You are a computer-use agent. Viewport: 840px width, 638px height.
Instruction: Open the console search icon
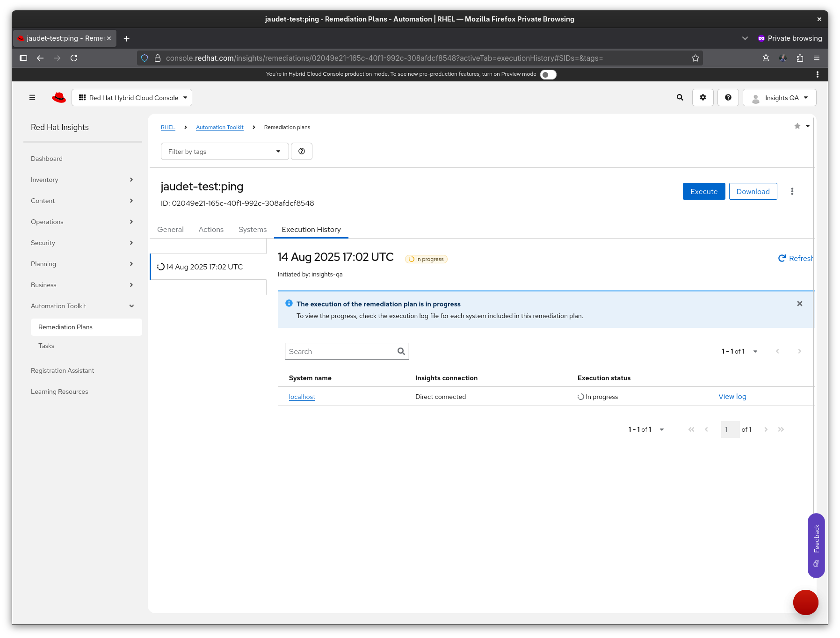pos(680,97)
